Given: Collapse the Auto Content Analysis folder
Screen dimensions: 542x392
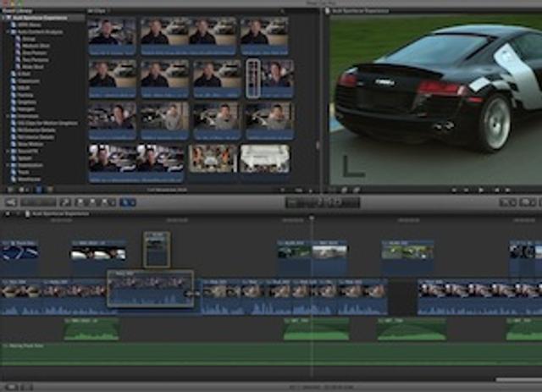Looking at the screenshot, I should pos(8,32).
